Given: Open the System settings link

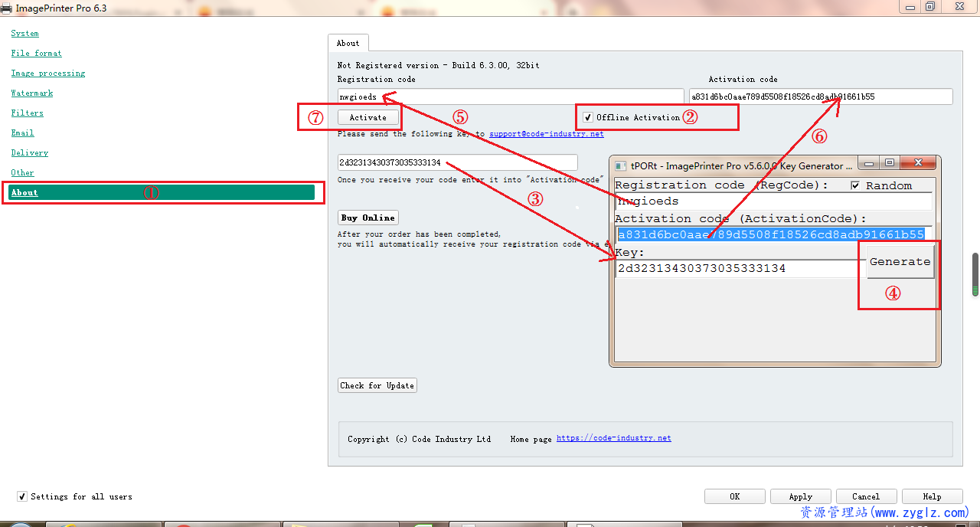Looking at the screenshot, I should click(24, 34).
